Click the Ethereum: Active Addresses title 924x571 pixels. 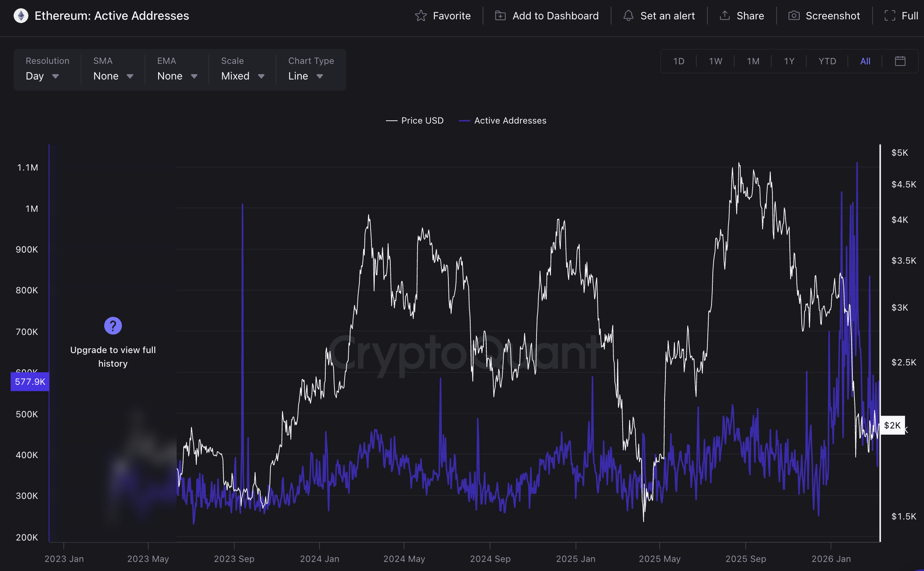[x=112, y=16]
